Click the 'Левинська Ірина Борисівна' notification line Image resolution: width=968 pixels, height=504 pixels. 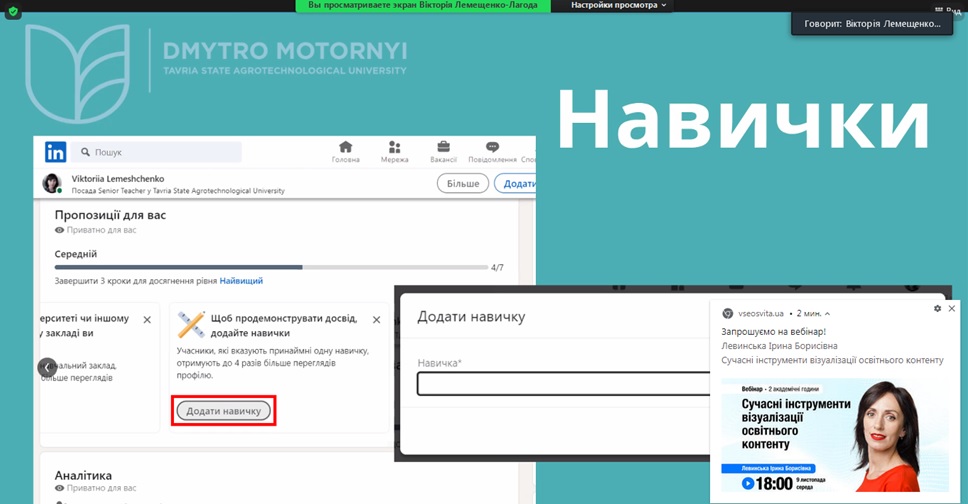tap(779, 346)
